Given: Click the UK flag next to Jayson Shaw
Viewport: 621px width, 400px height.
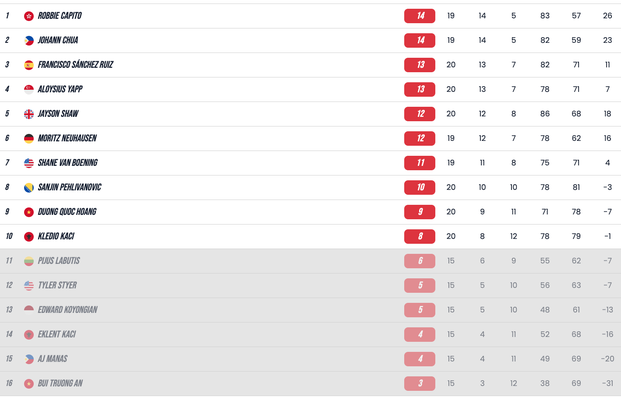Looking at the screenshot, I should coord(29,114).
